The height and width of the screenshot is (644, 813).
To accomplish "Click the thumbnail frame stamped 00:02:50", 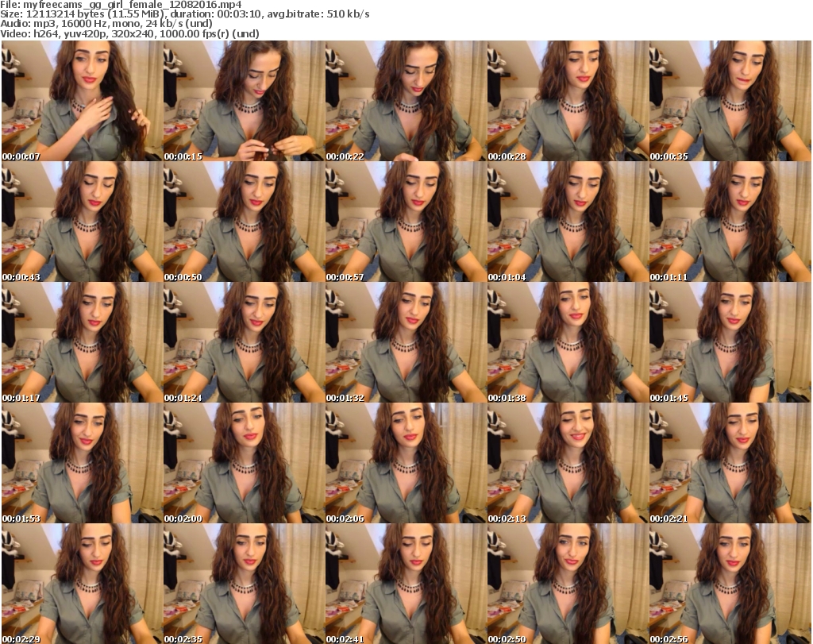I will (x=568, y=584).
